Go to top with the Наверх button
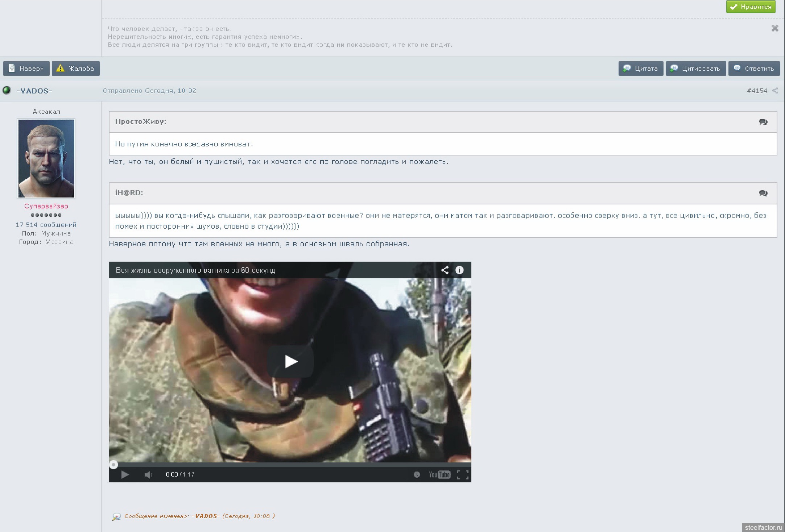The height and width of the screenshot is (532, 785). tap(26, 68)
